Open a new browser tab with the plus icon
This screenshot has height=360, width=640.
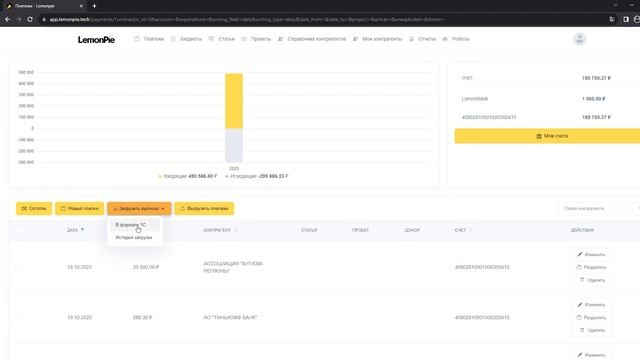[94, 6]
